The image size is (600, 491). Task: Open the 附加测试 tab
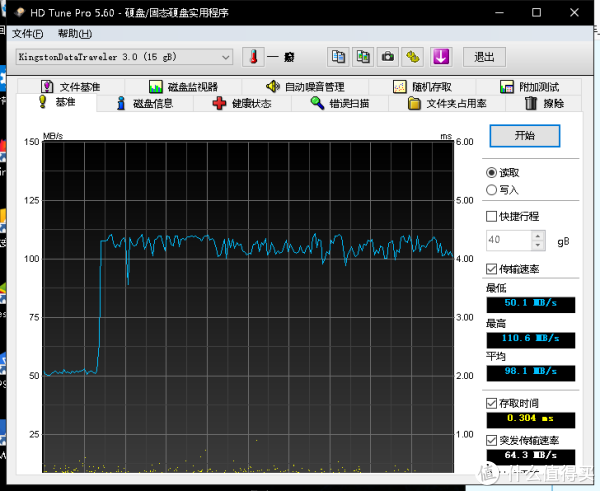pyautogui.click(x=529, y=86)
